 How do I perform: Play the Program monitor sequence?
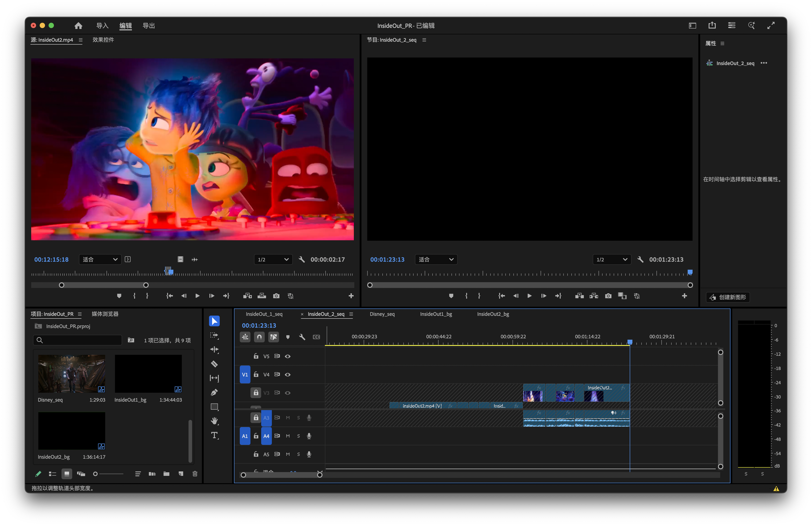[x=529, y=296]
